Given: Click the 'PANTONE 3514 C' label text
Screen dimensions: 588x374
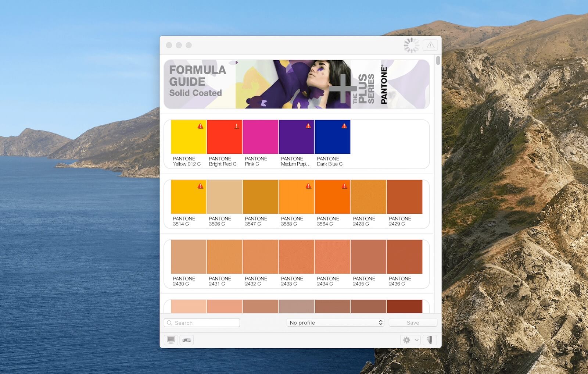Looking at the screenshot, I should [x=184, y=221].
